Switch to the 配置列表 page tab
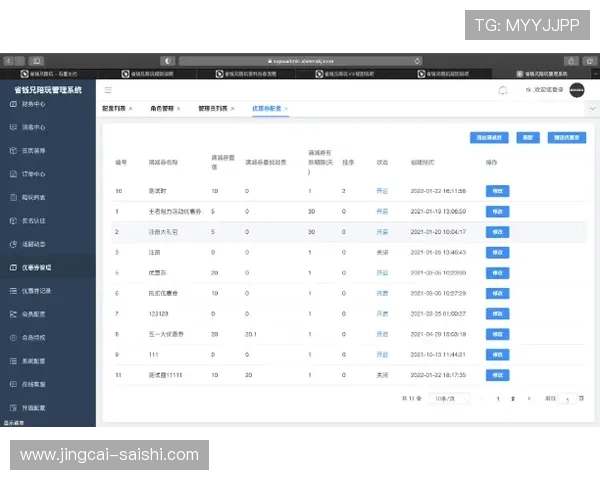600x480 pixels. click(114, 109)
